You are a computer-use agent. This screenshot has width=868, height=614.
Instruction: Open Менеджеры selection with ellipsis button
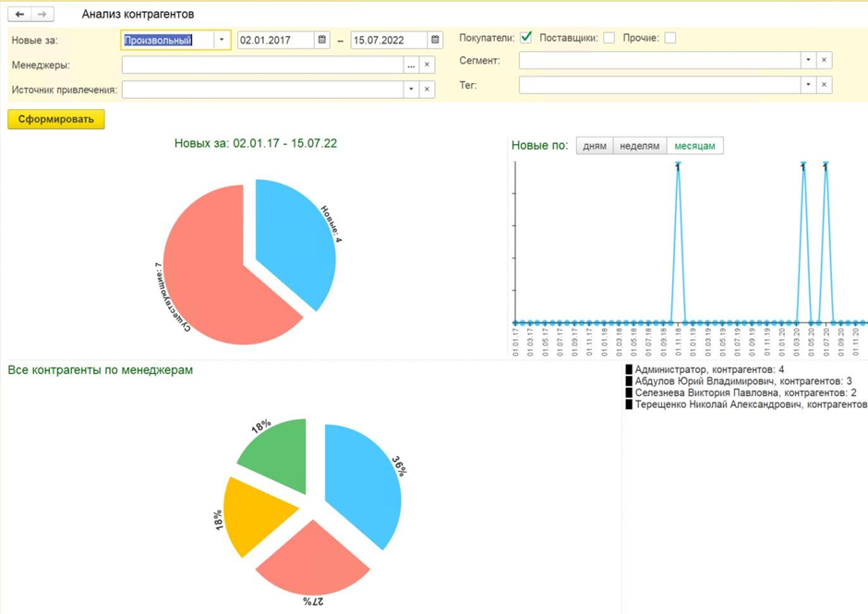411,66
